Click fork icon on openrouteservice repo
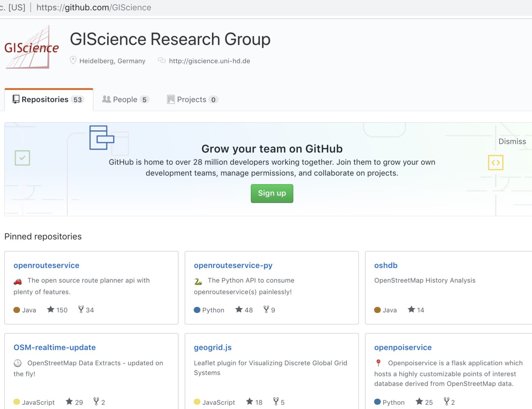The height and width of the screenshot is (409, 532). (81, 309)
